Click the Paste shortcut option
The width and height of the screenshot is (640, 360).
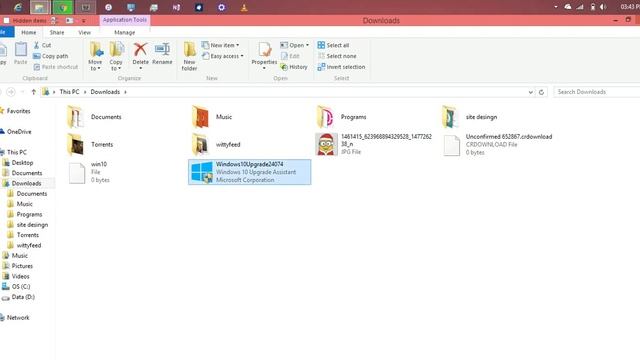click(x=55, y=67)
